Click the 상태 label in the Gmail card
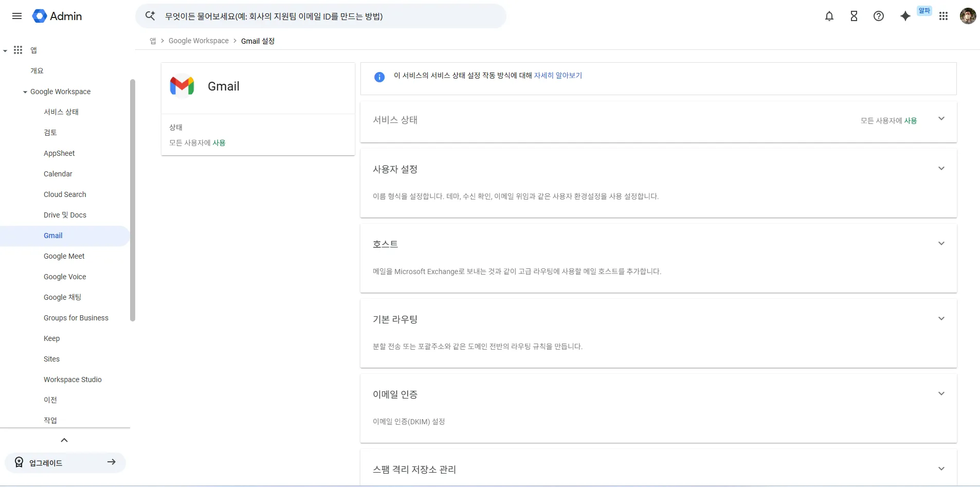The width and height of the screenshot is (980, 487). coord(176,128)
